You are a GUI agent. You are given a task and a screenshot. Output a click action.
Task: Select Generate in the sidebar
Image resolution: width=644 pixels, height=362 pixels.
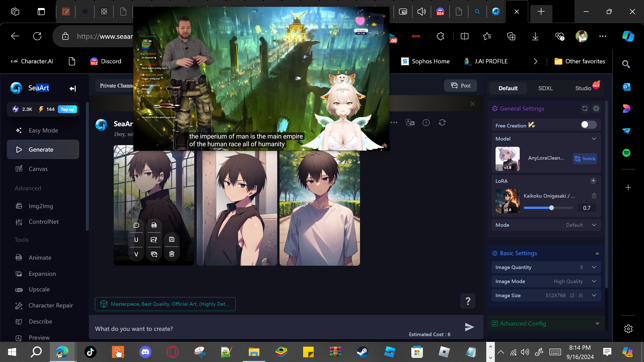(43, 150)
